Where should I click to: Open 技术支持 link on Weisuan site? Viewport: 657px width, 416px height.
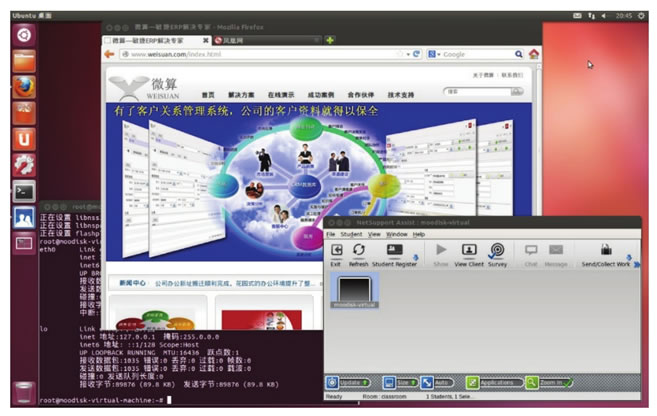[x=401, y=95]
